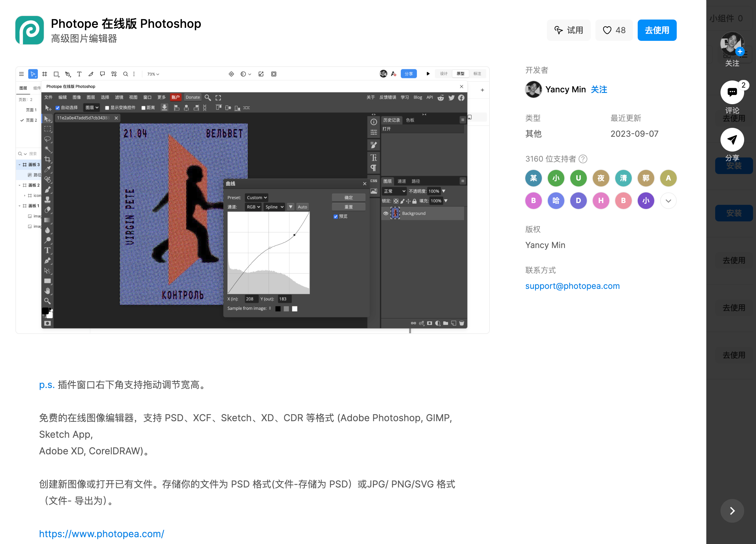Toggle the 显示变换控件 checkbox
This screenshot has width=756, height=544.
coord(107,108)
